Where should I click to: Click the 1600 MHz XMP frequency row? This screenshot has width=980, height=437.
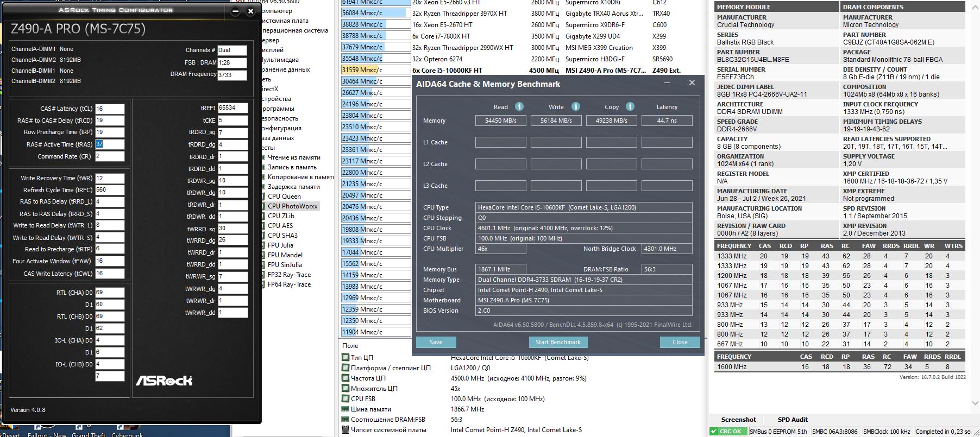839,367
